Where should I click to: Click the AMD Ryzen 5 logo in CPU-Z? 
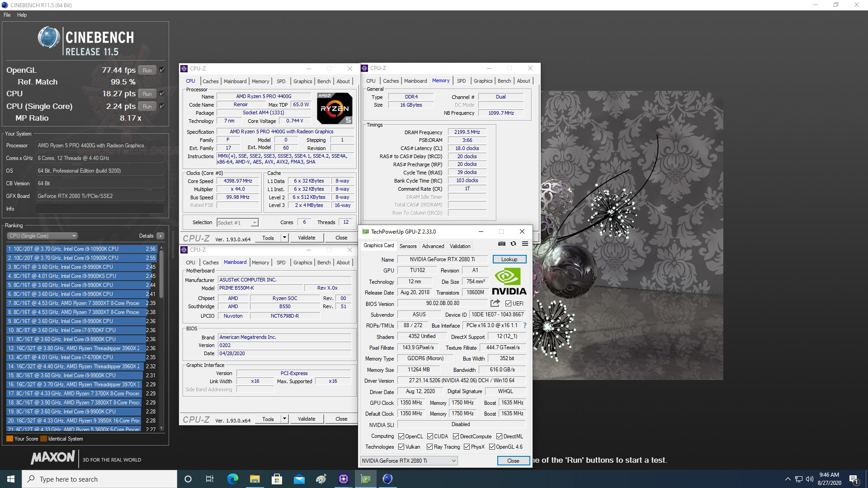pos(335,108)
